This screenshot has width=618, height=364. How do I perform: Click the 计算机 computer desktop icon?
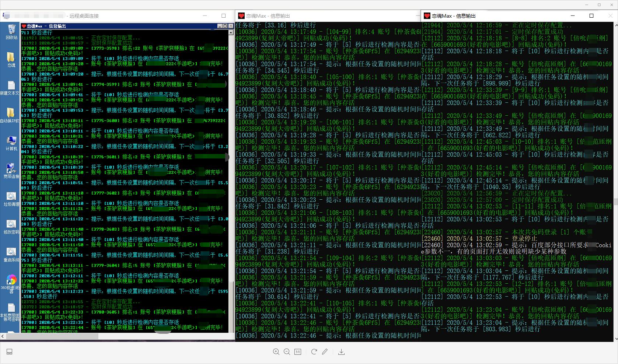[x=11, y=143]
